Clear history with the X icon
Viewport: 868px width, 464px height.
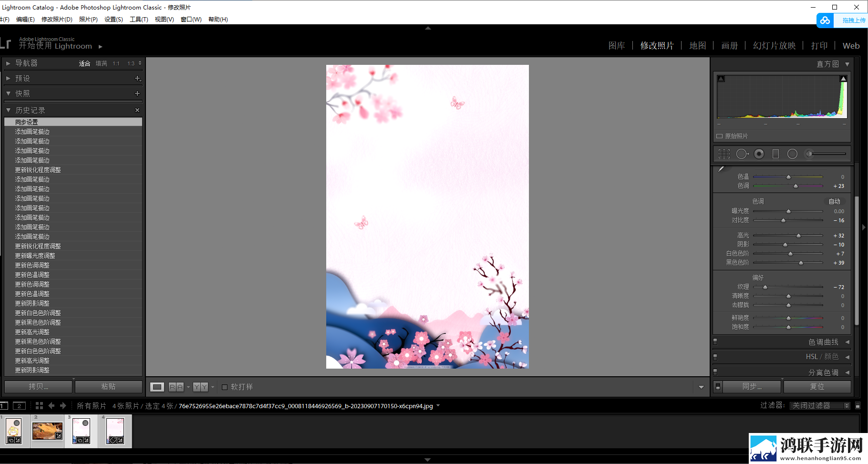(x=137, y=110)
